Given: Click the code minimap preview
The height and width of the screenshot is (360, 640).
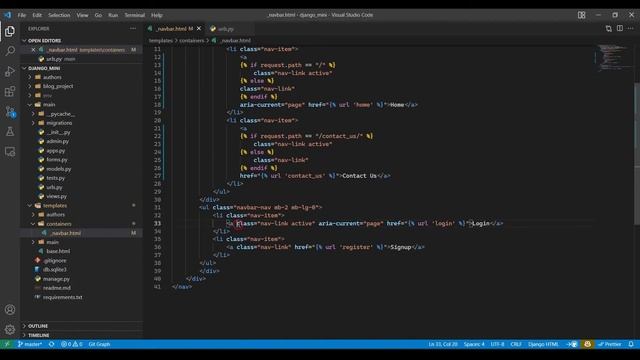Looking at the screenshot, I should point(612,57).
